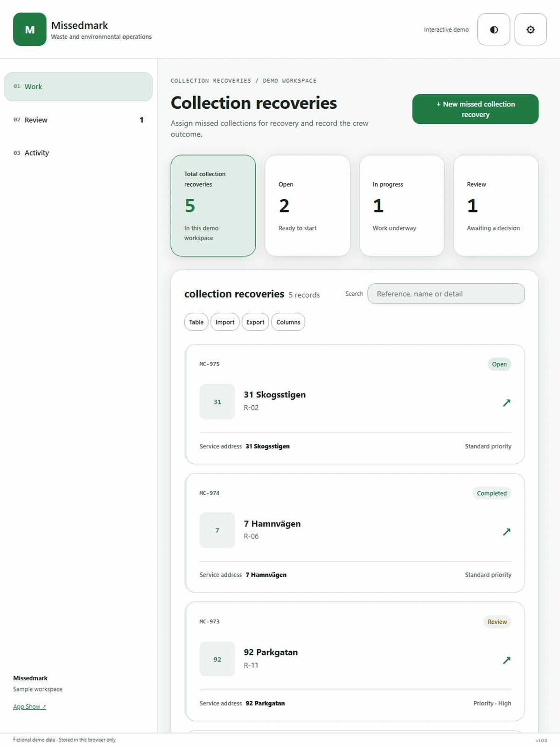
Task: Click the 31 avatar tile for Skogsstigen
Action: coord(217,402)
